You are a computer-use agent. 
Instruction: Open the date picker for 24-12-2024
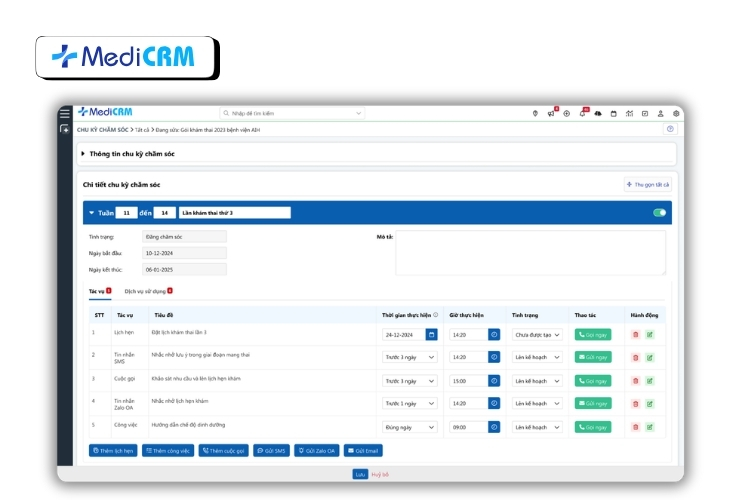431,334
